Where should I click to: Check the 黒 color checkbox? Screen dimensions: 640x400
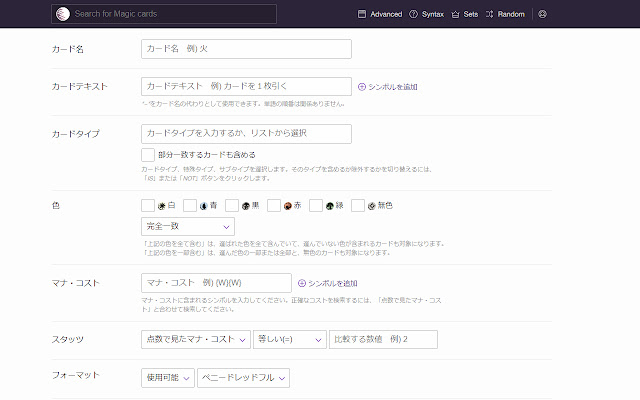(x=232, y=205)
